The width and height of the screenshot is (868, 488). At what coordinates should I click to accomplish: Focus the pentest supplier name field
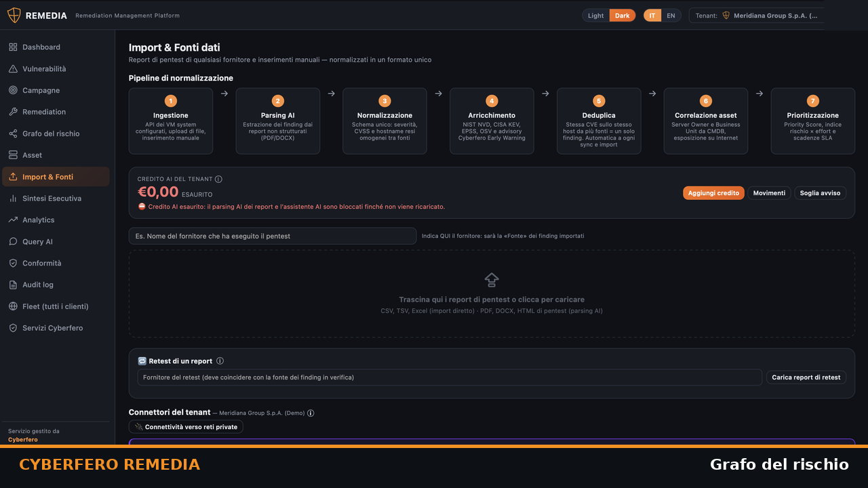pos(273,236)
